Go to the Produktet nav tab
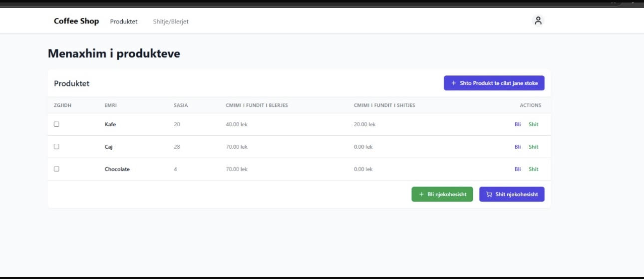This screenshot has width=644, height=279. pyautogui.click(x=124, y=21)
